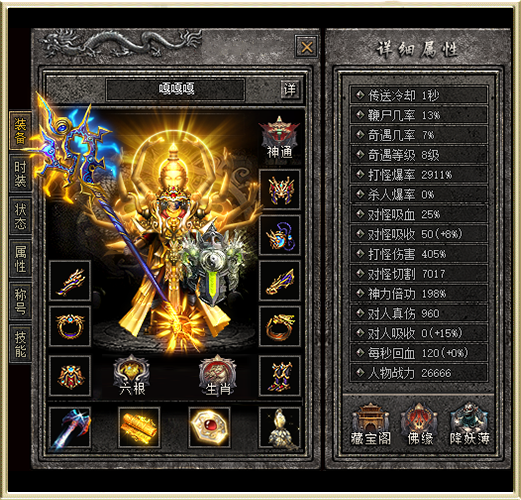The image size is (521, 500).
Task: Select the axe weapon slot
Action: (70, 427)
